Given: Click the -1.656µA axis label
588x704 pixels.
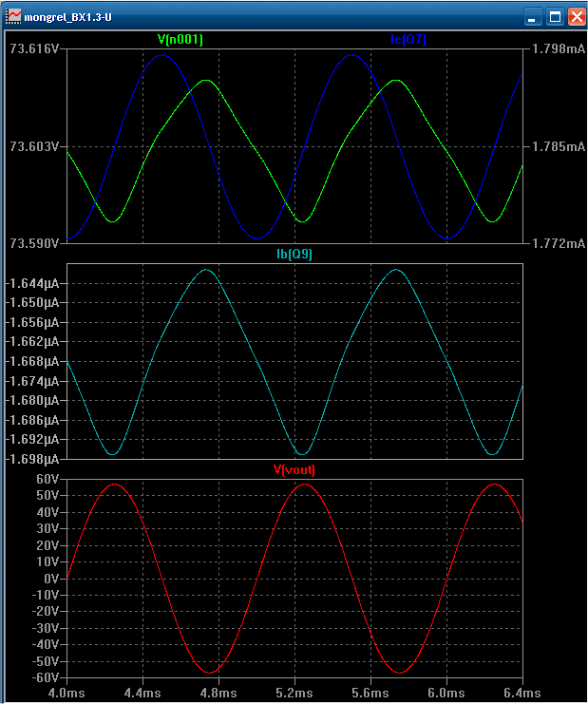Looking at the screenshot, I should coord(32,323).
